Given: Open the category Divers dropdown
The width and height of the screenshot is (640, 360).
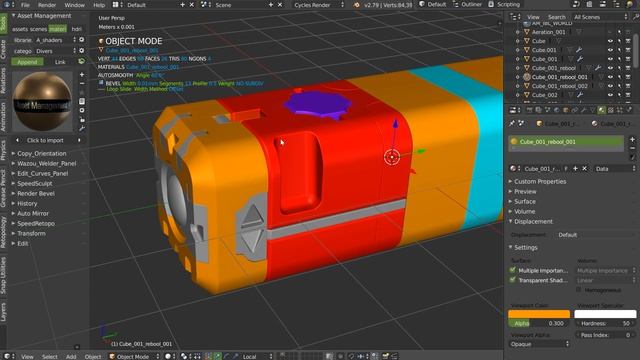Looking at the screenshot, I should (56, 51).
